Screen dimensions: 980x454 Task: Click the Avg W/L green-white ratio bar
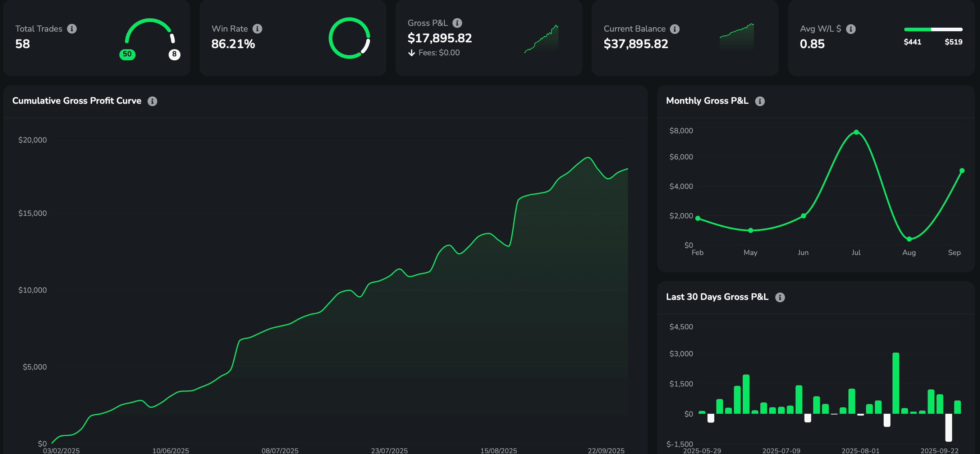pyautogui.click(x=933, y=29)
